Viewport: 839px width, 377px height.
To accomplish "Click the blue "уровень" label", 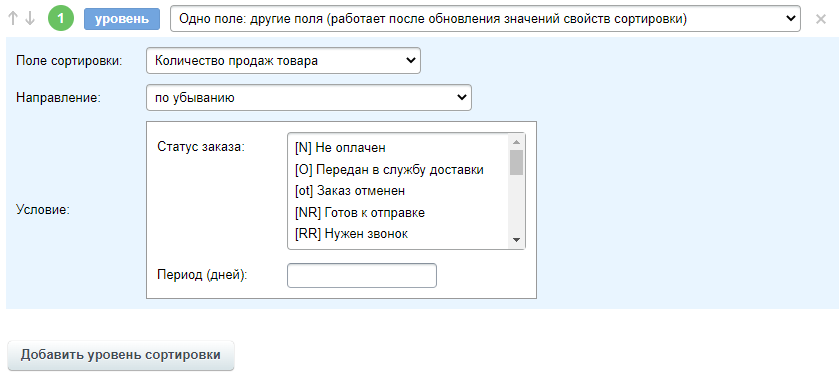I will tap(122, 19).
